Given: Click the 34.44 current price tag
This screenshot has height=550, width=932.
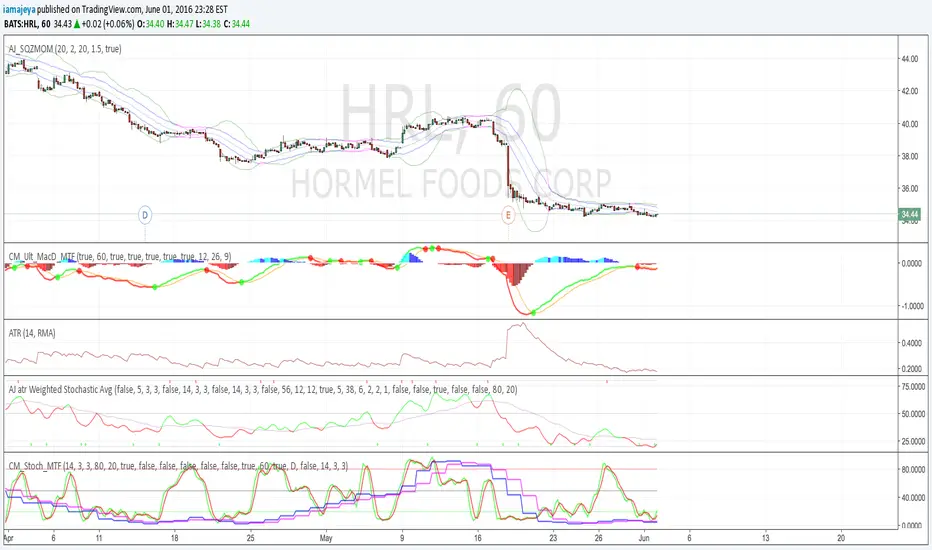Looking at the screenshot, I should pos(910,215).
